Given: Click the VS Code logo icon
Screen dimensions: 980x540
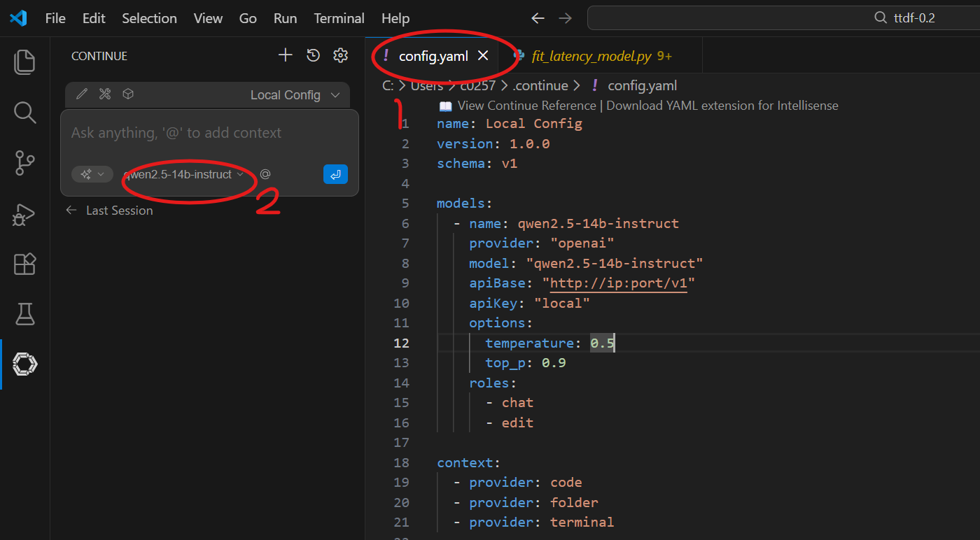Looking at the screenshot, I should pos(19,18).
